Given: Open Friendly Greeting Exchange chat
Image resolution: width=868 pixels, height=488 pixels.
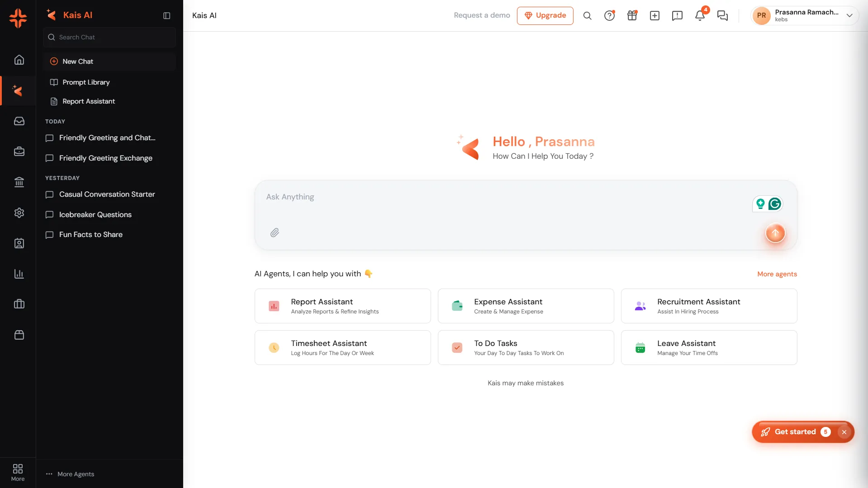Looking at the screenshot, I should coord(105,158).
